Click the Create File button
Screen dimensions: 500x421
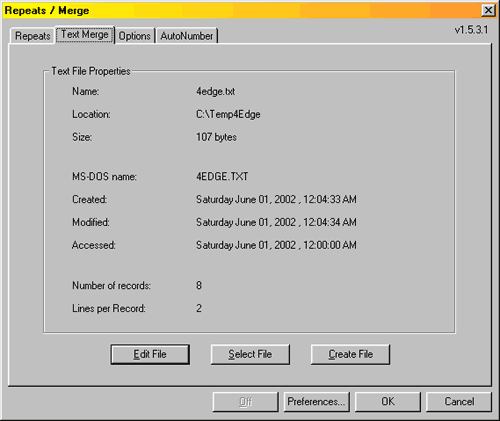tap(350, 354)
